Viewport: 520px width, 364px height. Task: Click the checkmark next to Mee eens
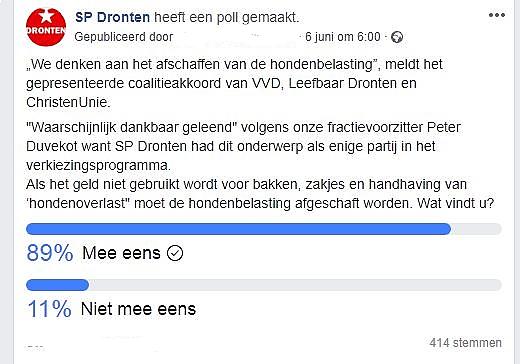(x=175, y=253)
